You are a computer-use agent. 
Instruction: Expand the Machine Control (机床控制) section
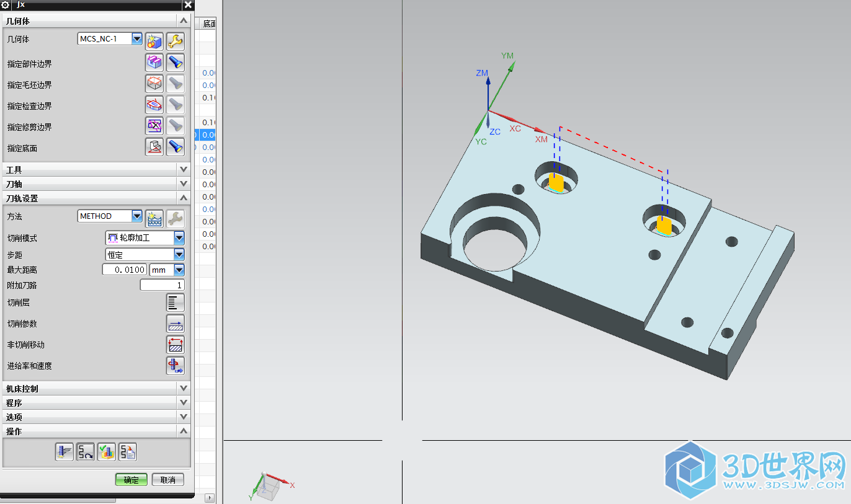183,388
